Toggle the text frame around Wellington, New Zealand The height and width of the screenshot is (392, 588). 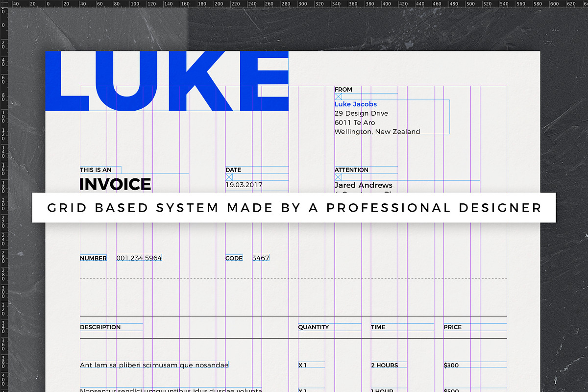[x=377, y=131]
